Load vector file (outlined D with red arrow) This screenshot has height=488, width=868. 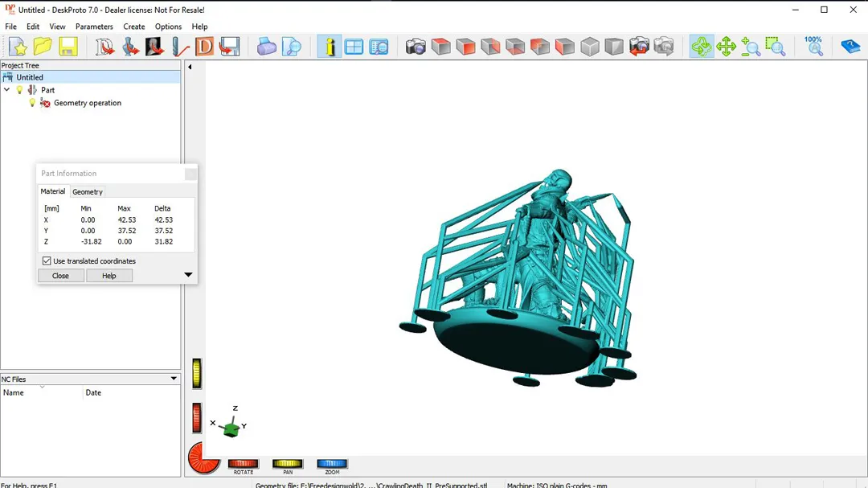(x=104, y=47)
